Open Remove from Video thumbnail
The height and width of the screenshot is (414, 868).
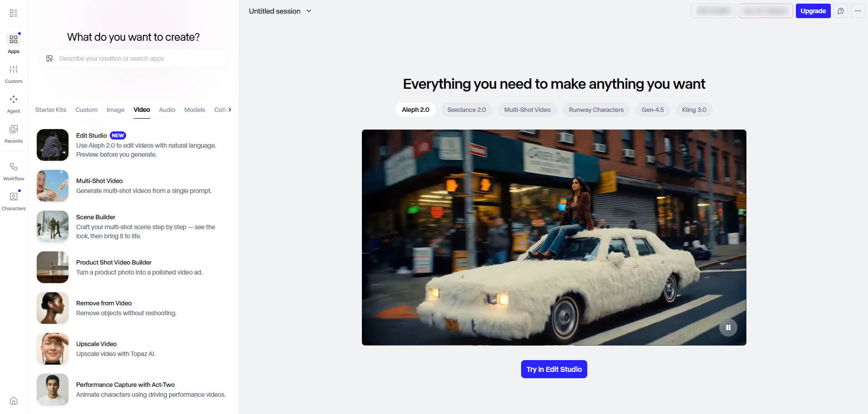[53, 308]
